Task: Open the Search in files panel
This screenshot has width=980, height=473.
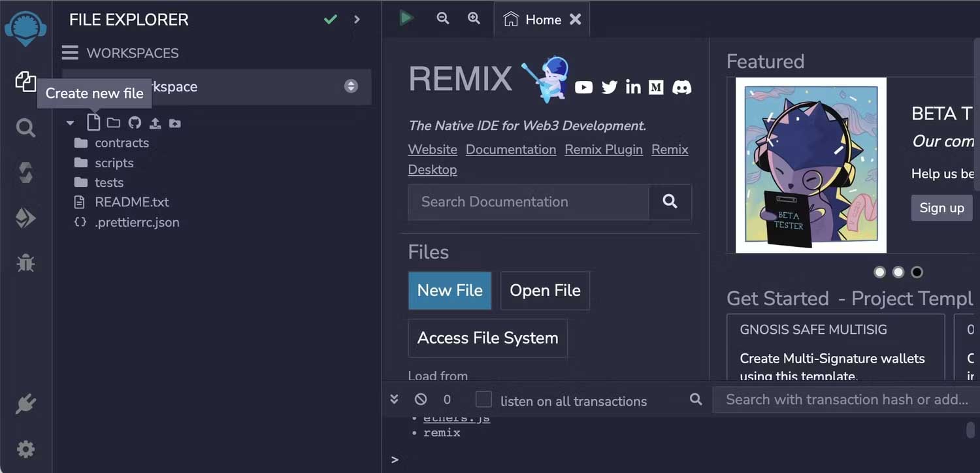Action: pyautogui.click(x=25, y=128)
